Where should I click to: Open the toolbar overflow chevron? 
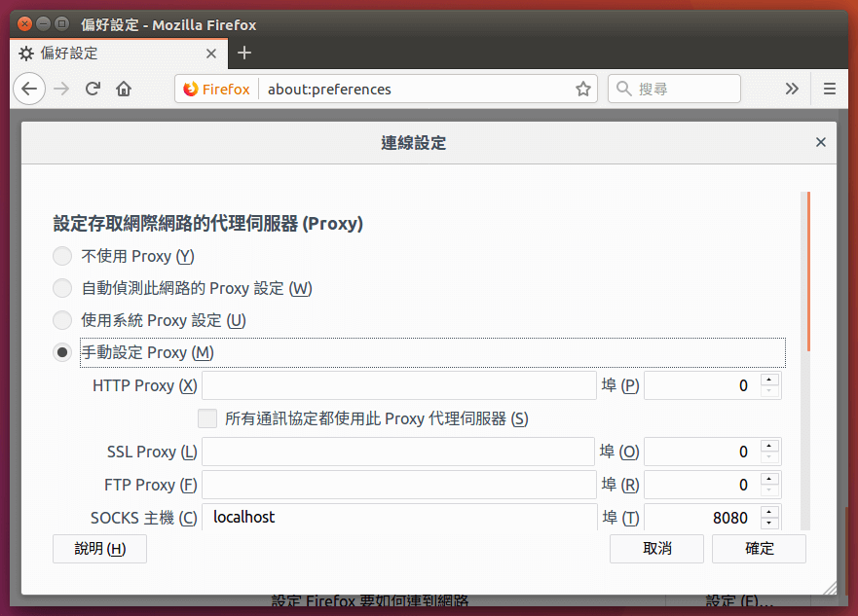click(x=792, y=89)
